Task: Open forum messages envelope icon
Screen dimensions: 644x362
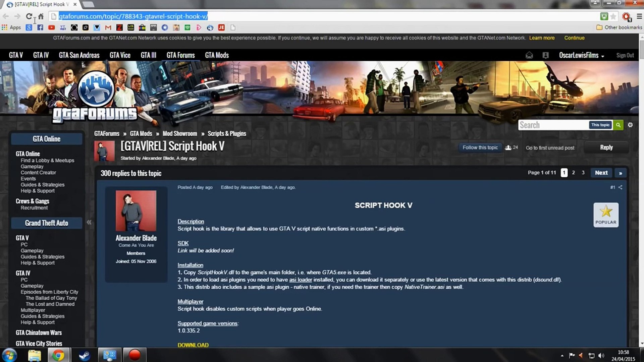Action: click(x=529, y=55)
